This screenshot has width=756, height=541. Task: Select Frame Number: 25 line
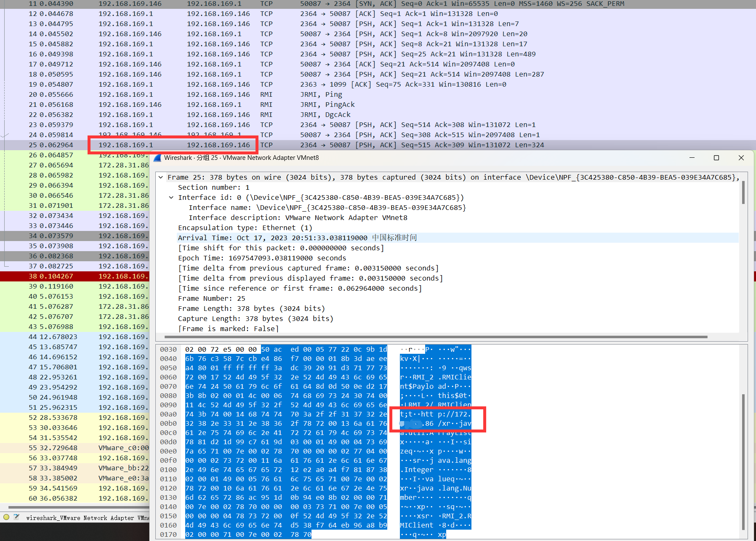pyautogui.click(x=211, y=299)
